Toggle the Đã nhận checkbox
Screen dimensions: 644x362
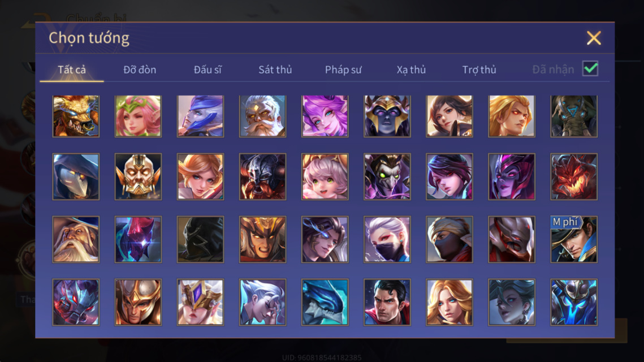coord(590,68)
